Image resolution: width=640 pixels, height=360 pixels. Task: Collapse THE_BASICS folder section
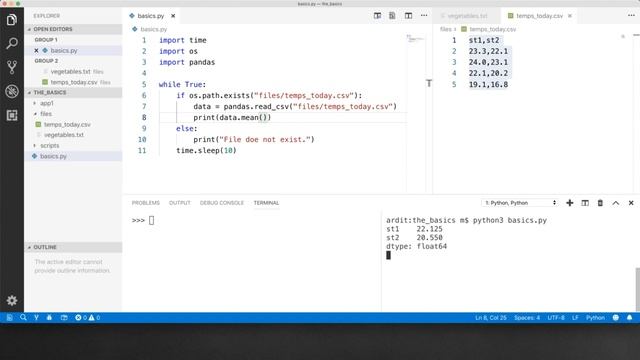tap(73, 93)
